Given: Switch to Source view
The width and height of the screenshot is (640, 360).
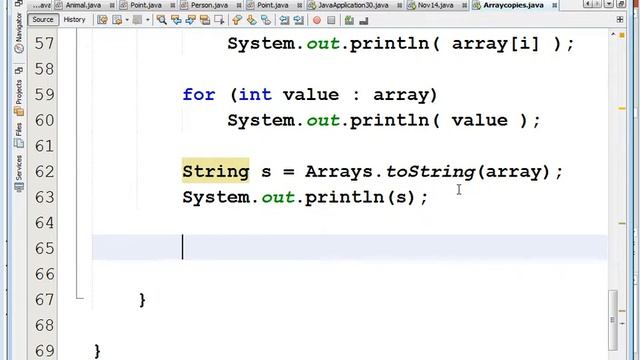Looking at the screenshot, I should (43, 20).
